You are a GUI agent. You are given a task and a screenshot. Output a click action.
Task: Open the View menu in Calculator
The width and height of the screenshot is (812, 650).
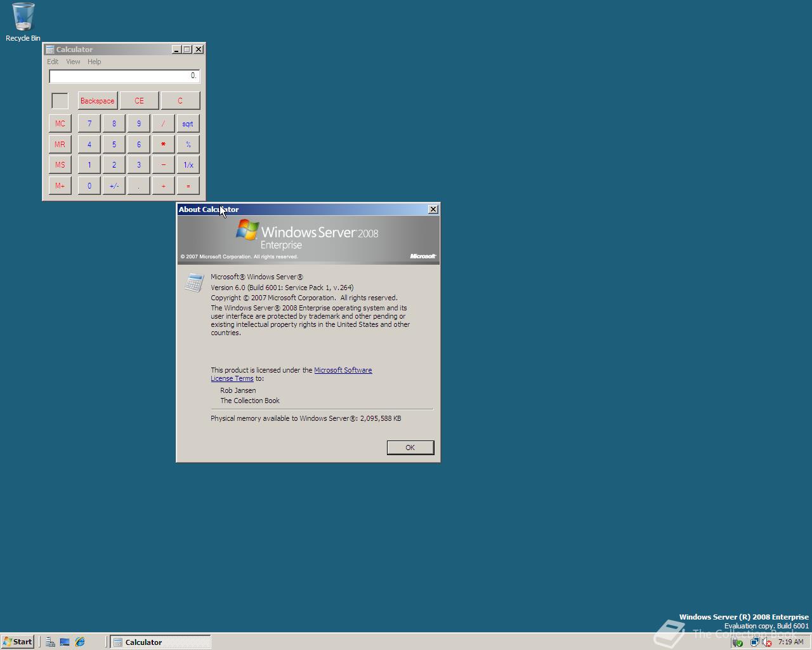[73, 62]
